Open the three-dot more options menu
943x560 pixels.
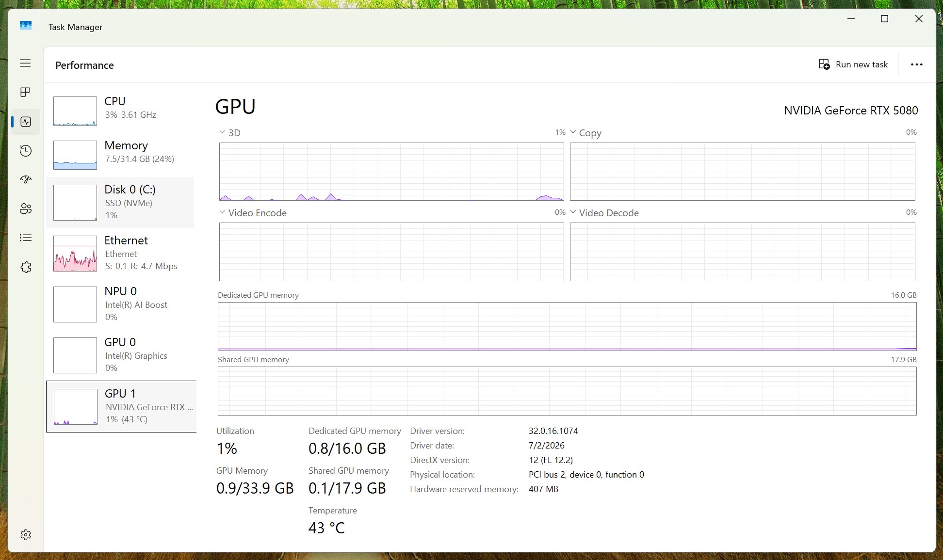click(916, 64)
